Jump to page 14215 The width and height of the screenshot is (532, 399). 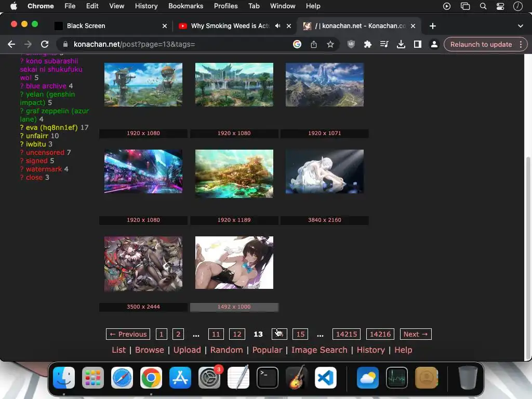[x=347, y=334]
